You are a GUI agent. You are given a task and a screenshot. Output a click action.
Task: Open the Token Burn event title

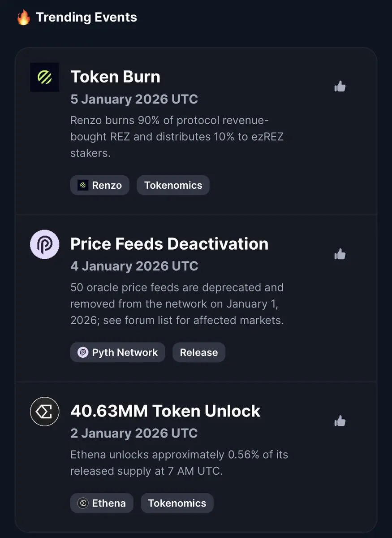(115, 77)
